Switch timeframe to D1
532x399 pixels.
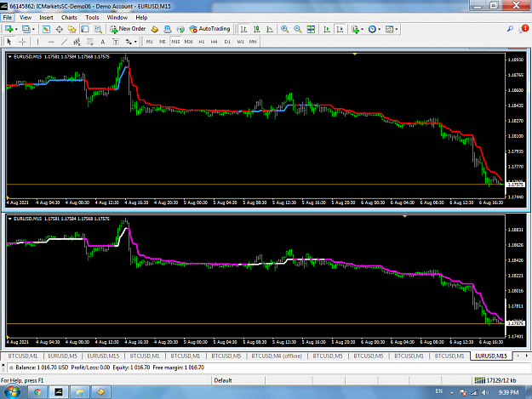click(227, 42)
